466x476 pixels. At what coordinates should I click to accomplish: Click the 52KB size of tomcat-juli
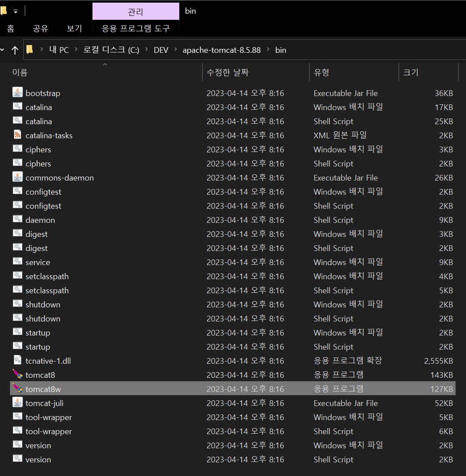click(x=444, y=403)
